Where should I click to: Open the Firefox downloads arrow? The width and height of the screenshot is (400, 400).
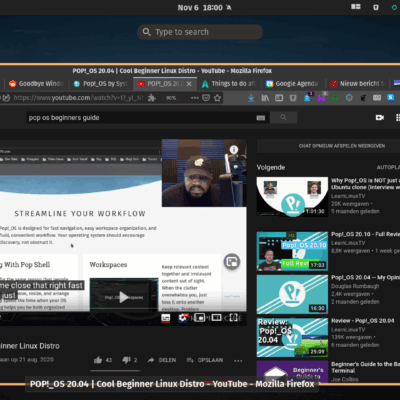click(x=251, y=98)
